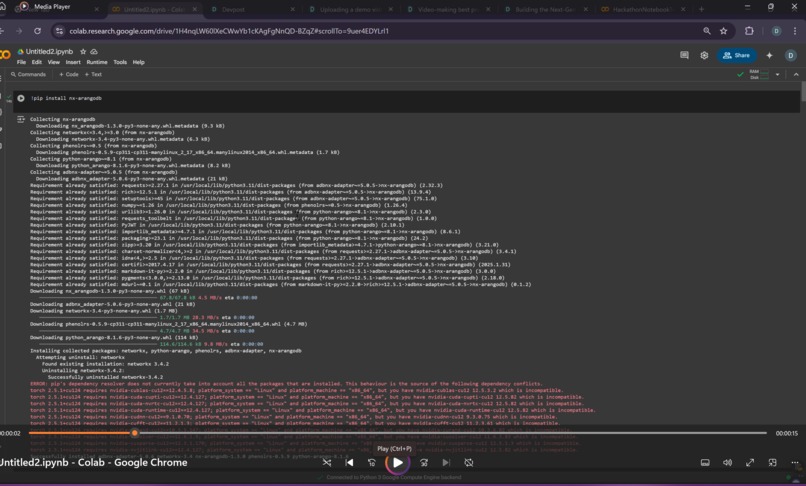Play the video in Media Player
This screenshot has width=806, height=486.
pyautogui.click(x=398, y=462)
